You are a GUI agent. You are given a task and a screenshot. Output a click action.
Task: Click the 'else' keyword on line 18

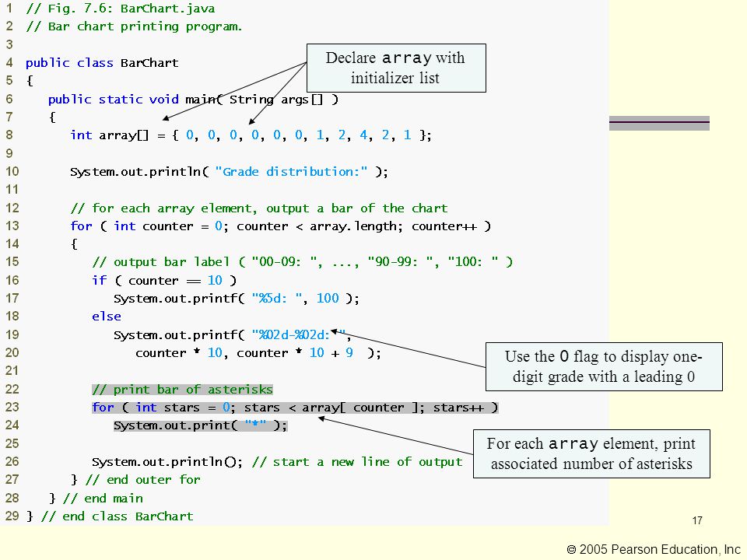(107, 317)
